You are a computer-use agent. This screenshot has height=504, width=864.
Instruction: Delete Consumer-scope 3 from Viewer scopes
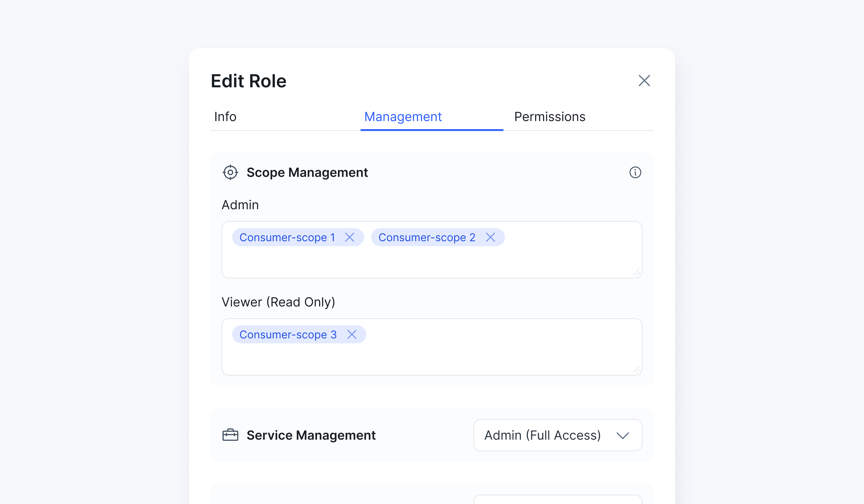352,334
